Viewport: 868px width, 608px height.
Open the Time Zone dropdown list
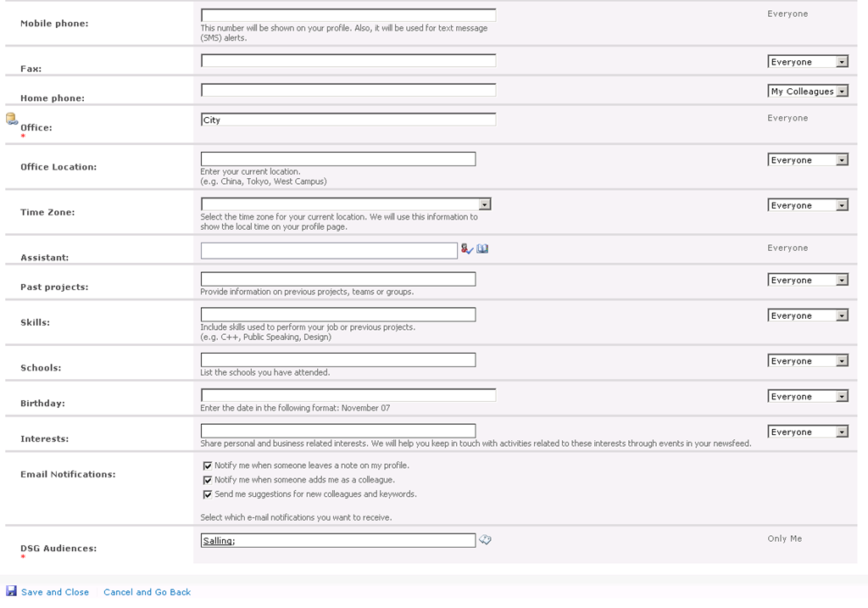485,204
